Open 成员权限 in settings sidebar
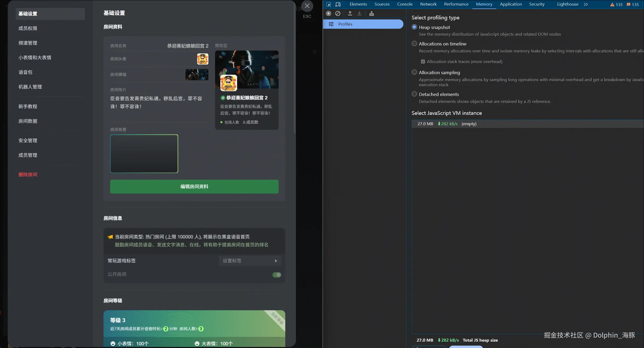This screenshot has height=348, width=644. pos(28,28)
